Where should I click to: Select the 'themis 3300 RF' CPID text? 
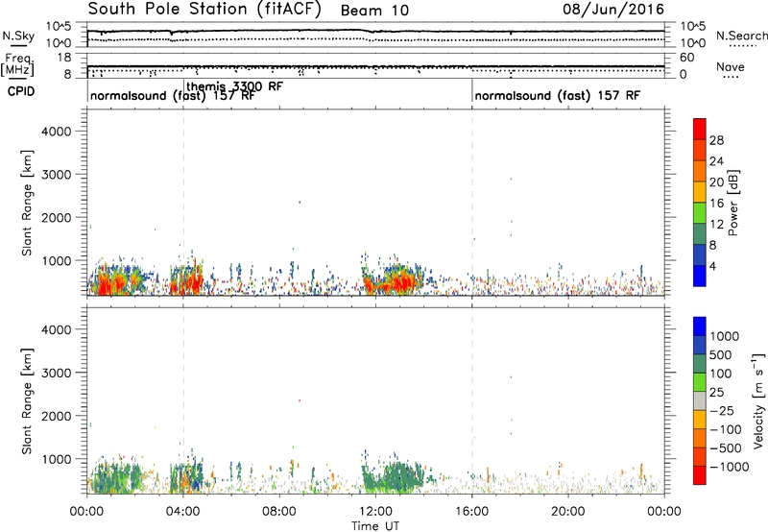(234, 86)
